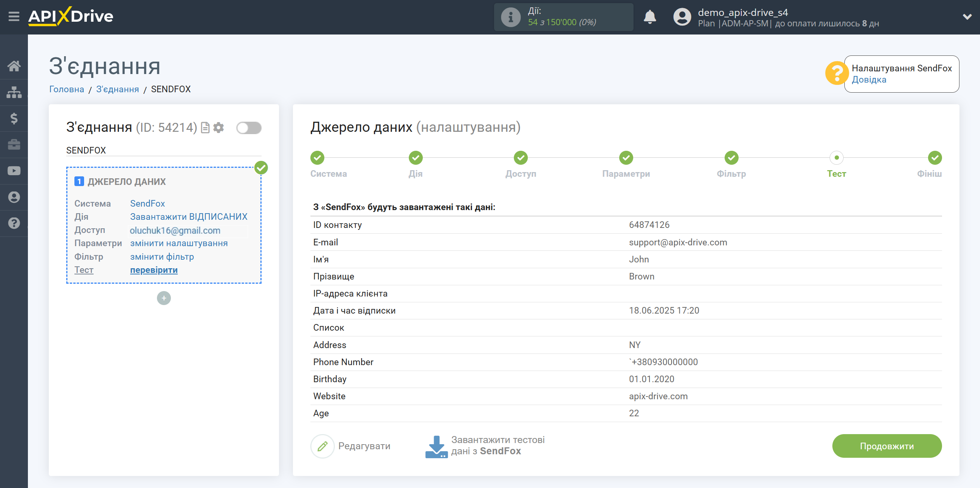The image size is (980, 488).
Task: Select the E-mail value support@apix-drive.com
Action: coord(678,242)
